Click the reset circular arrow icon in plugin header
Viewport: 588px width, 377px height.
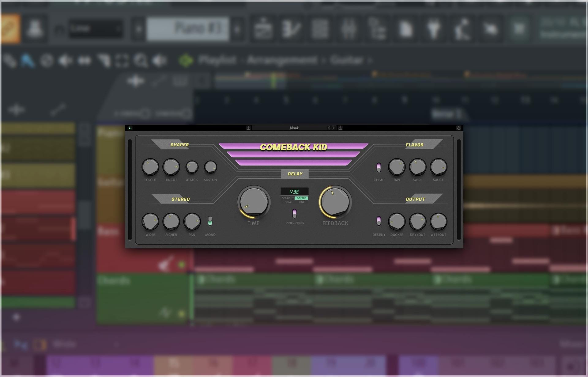tap(458, 128)
